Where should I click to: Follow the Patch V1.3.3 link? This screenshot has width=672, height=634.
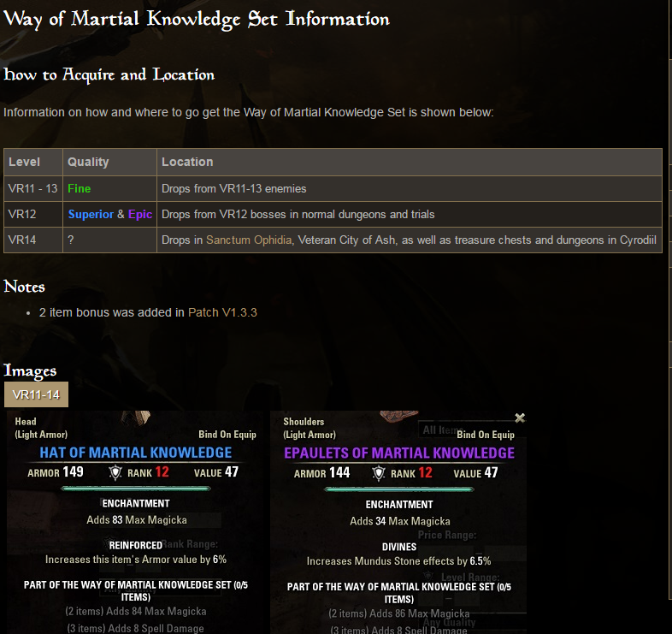pyautogui.click(x=222, y=312)
